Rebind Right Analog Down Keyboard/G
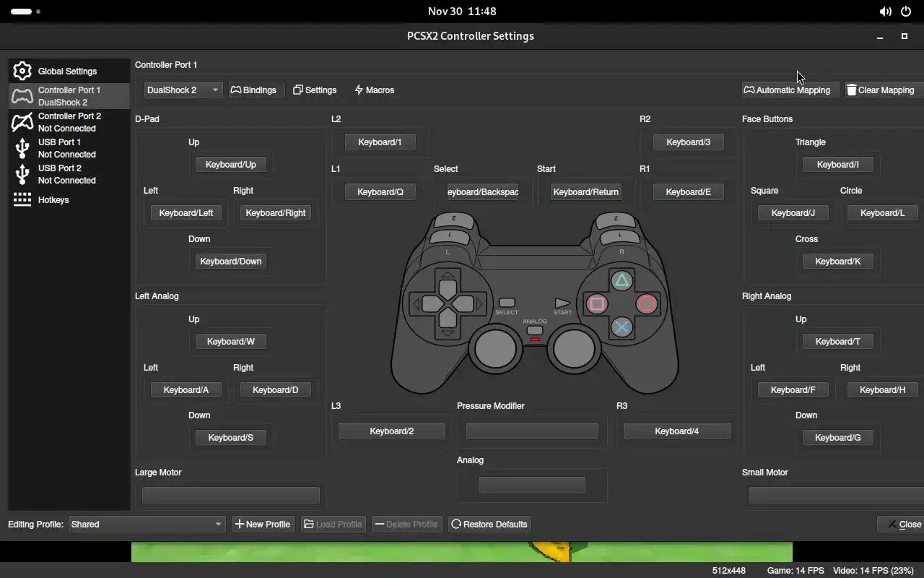The image size is (924, 578). point(838,438)
